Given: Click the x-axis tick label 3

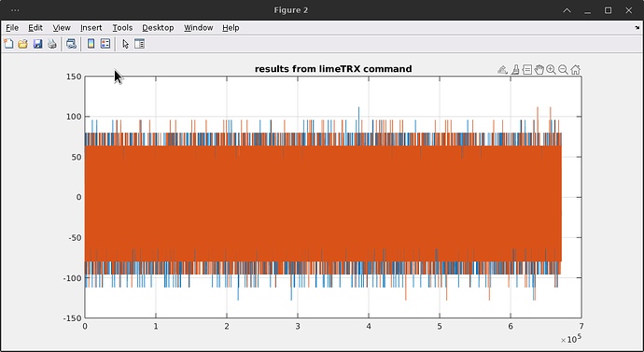Looking at the screenshot, I should 298,327.
